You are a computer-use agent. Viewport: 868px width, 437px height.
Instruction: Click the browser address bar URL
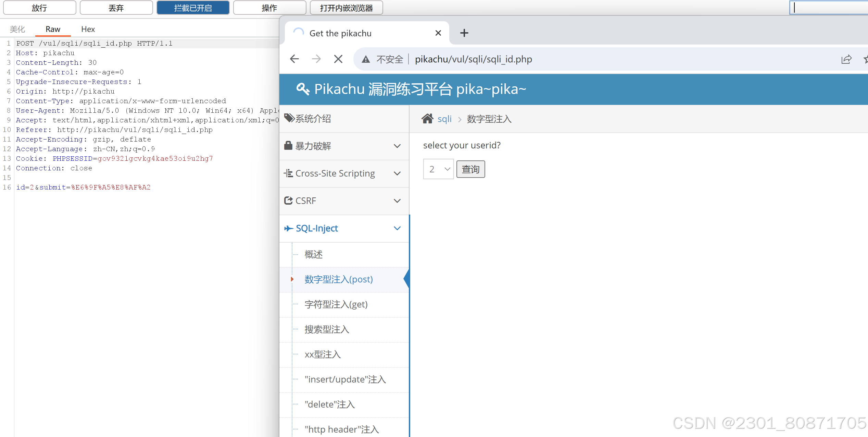(473, 59)
